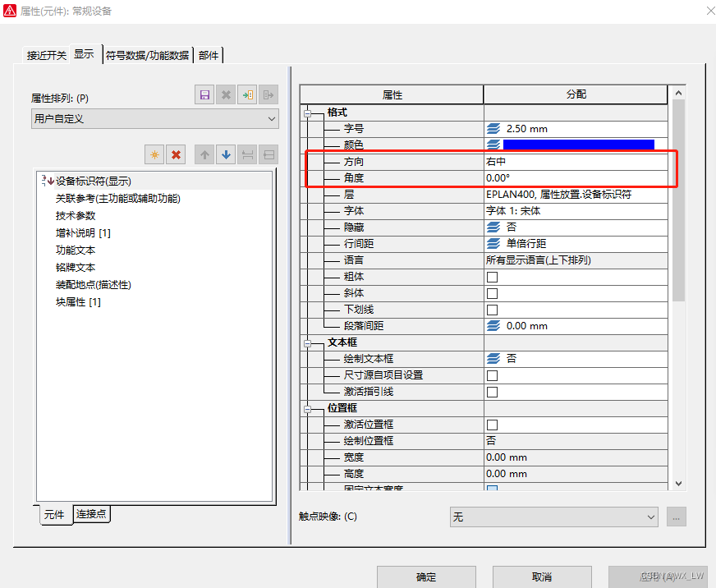
Task: Click the EPLAN app icon in title bar
Action: [x=10, y=11]
